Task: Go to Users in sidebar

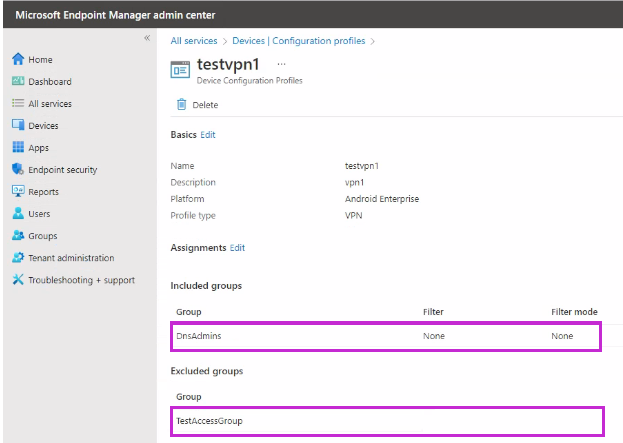Action: [39, 214]
